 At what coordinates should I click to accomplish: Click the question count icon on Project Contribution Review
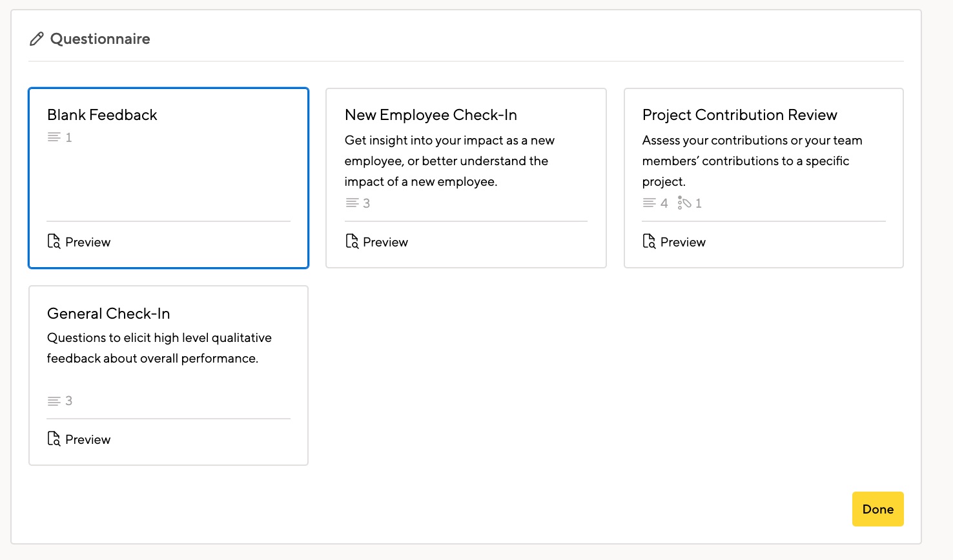648,203
